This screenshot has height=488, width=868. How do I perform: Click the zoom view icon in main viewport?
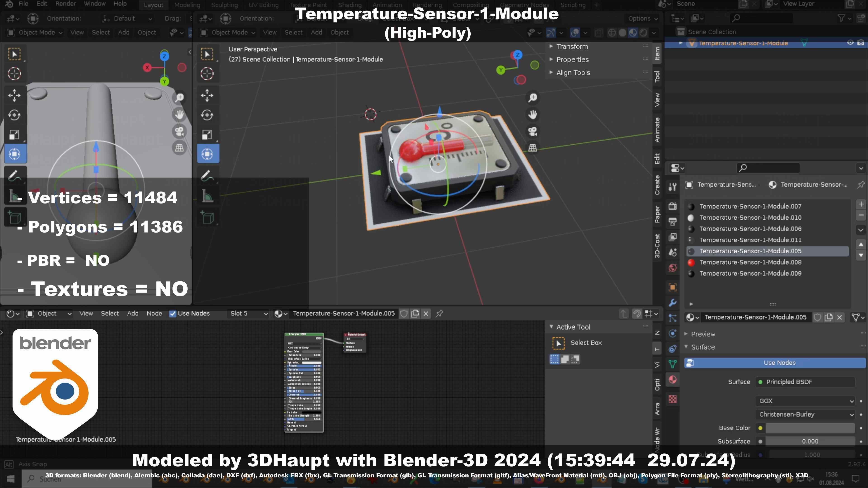533,98
